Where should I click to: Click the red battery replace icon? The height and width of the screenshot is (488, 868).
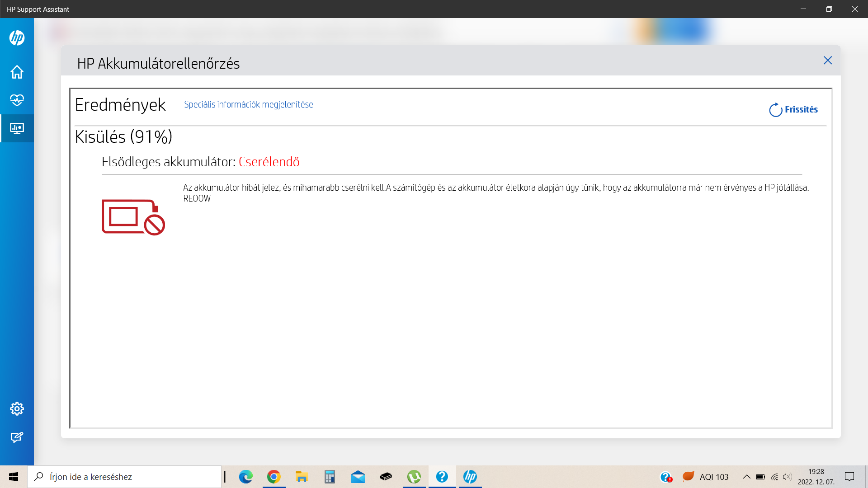(x=133, y=217)
